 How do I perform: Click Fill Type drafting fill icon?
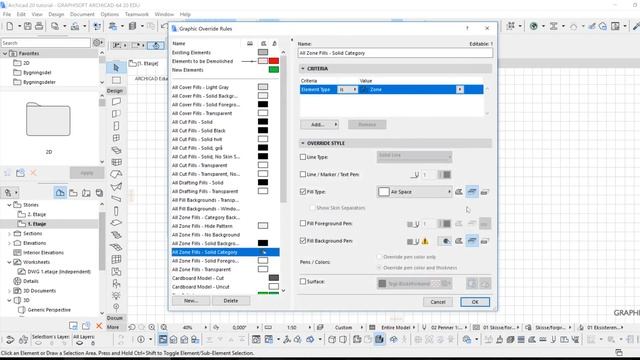click(484, 192)
